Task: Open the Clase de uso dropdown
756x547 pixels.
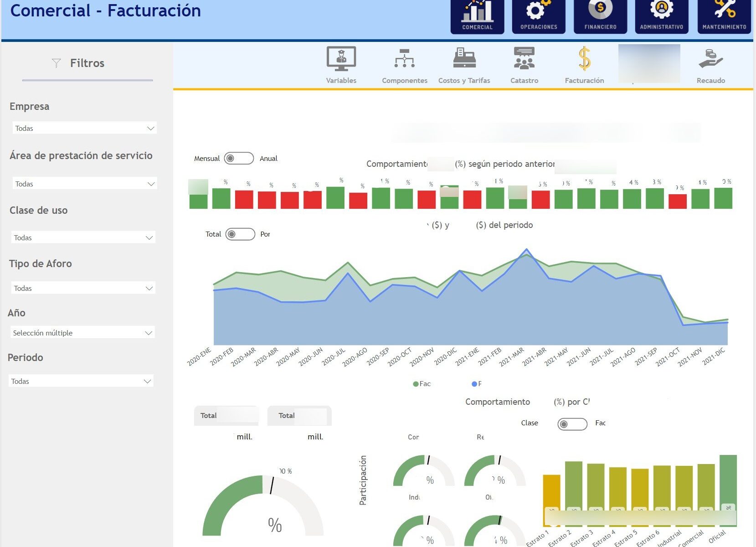Action: [83, 238]
